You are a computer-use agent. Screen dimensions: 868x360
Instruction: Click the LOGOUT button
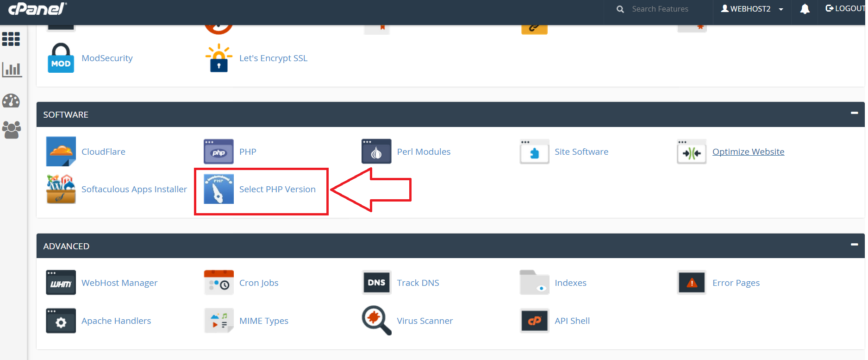coord(845,8)
